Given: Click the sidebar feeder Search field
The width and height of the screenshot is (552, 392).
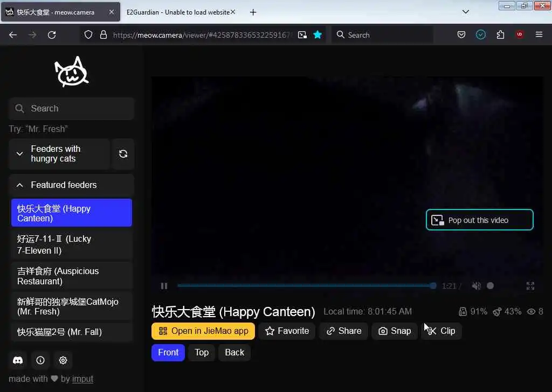Looking at the screenshot, I should point(72,109).
